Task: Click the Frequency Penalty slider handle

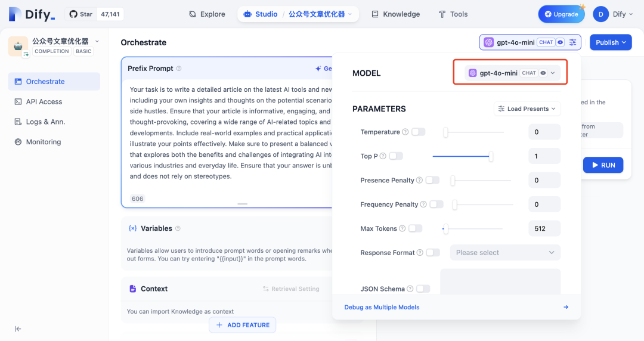Action: coord(454,204)
